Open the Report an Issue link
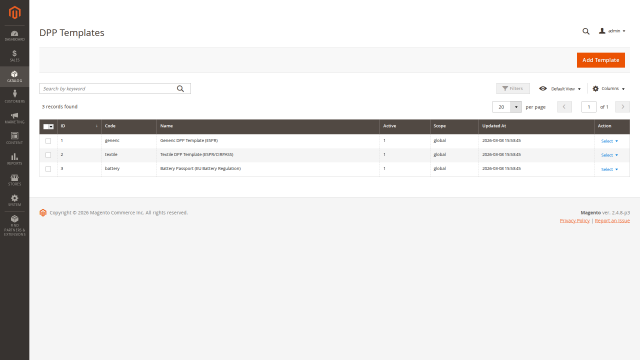 pos(612,220)
